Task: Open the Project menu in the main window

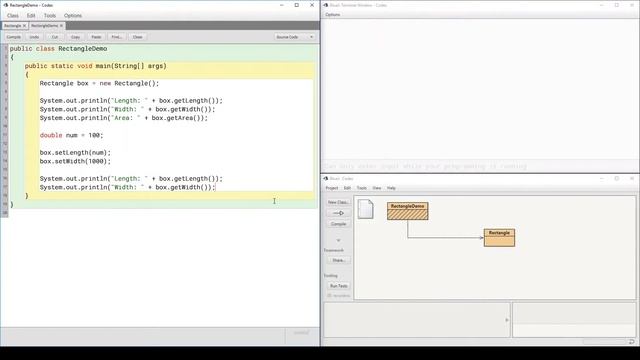Action: coord(331,188)
